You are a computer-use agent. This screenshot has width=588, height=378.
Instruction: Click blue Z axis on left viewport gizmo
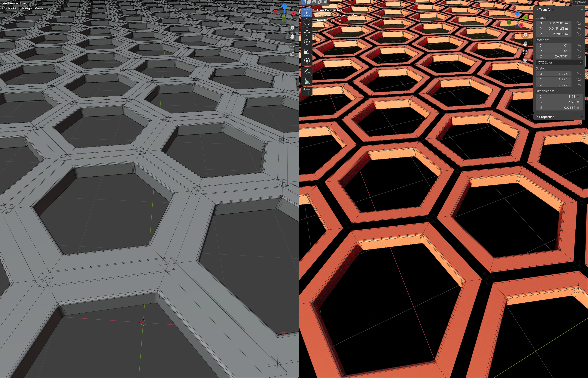pos(285,6)
